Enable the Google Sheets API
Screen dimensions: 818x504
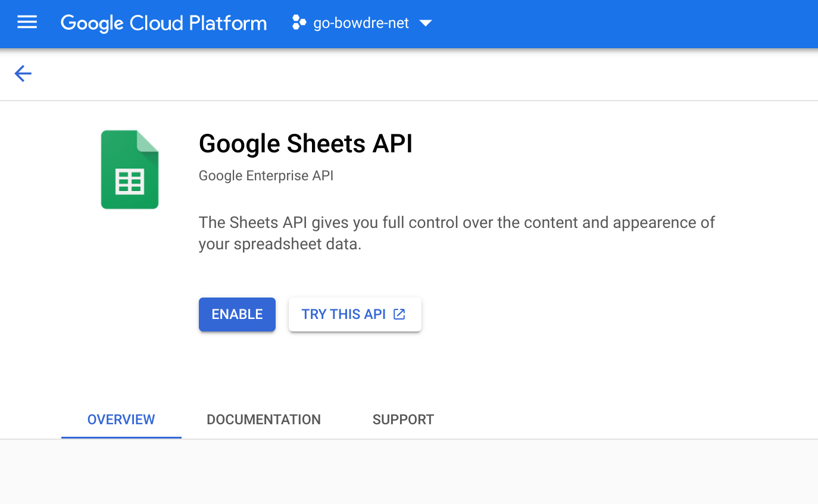(237, 314)
